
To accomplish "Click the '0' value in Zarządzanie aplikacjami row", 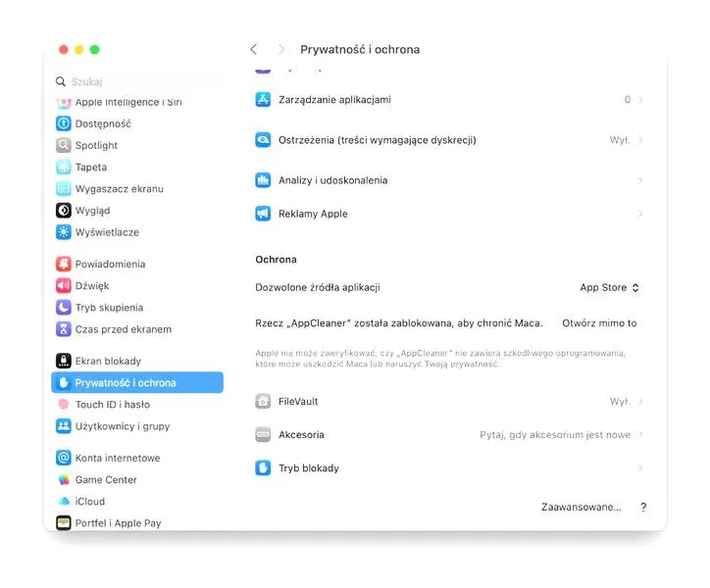I will 628,99.
